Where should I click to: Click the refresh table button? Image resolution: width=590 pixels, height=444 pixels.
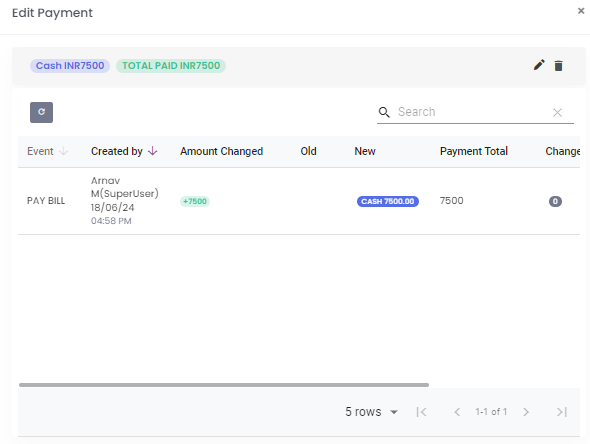pos(41,112)
